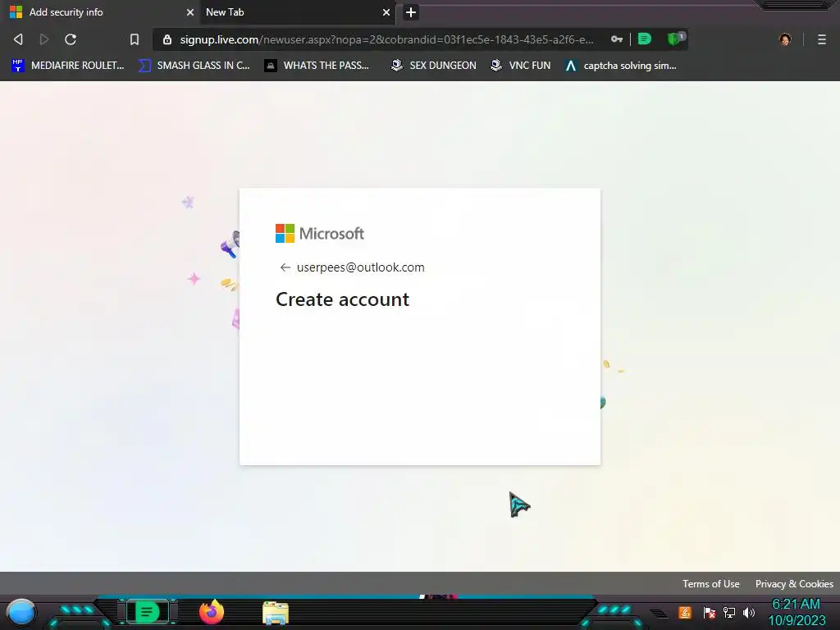
Task: Open File Explorer from the taskbar
Action: [276, 613]
